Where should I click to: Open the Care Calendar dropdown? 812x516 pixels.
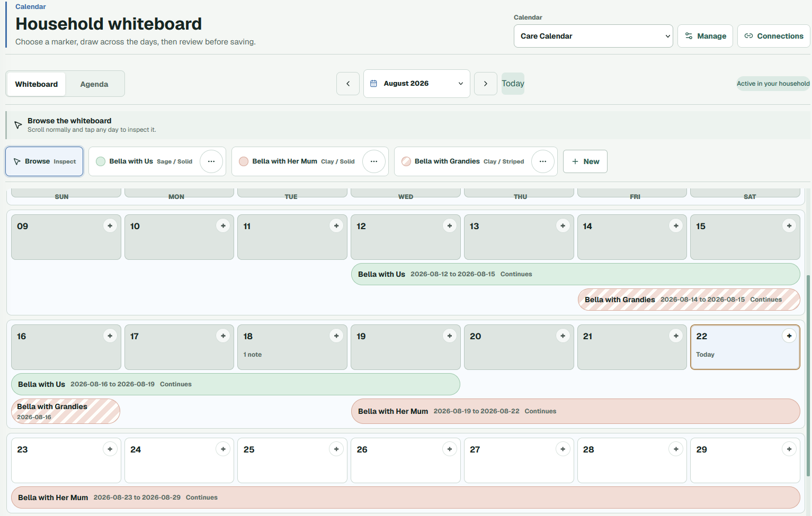(593, 36)
